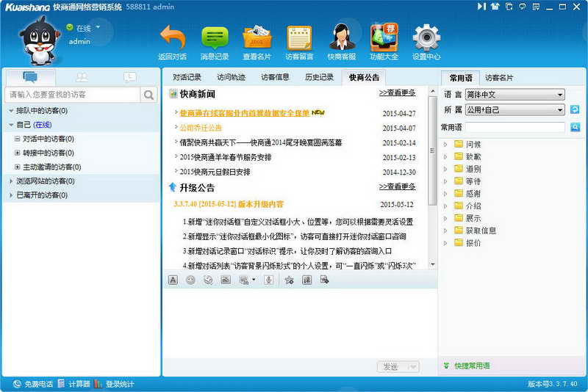588x392 pixels.
Task: Open the 公司乔迁公告 news link
Action: (201, 128)
